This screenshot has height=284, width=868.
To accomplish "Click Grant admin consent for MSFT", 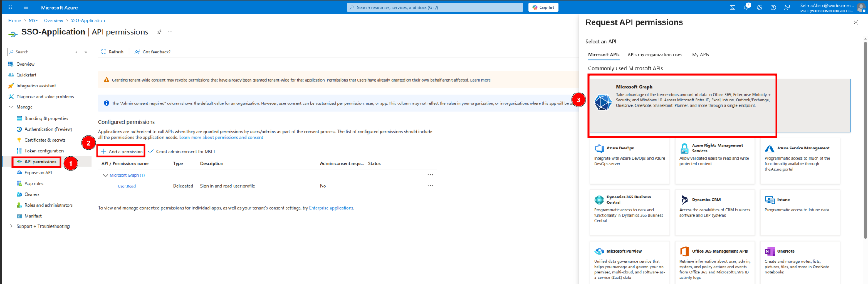I will coord(182,152).
